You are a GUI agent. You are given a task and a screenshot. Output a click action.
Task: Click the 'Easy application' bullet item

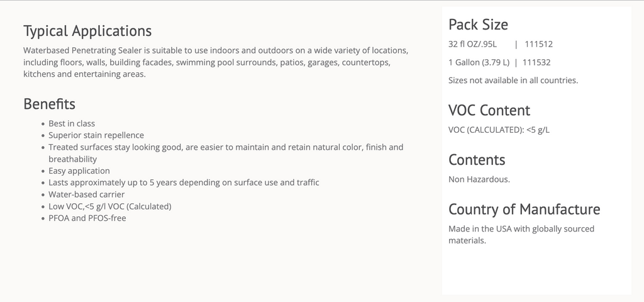tap(79, 171)
